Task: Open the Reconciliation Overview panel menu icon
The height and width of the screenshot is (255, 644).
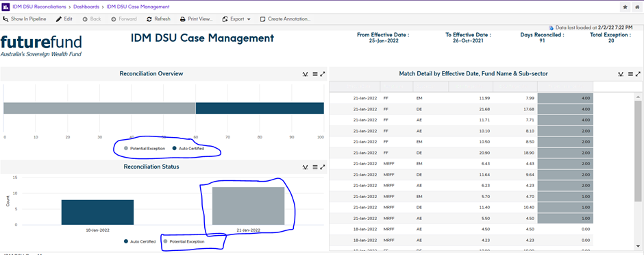Action: tap(315, 74)
